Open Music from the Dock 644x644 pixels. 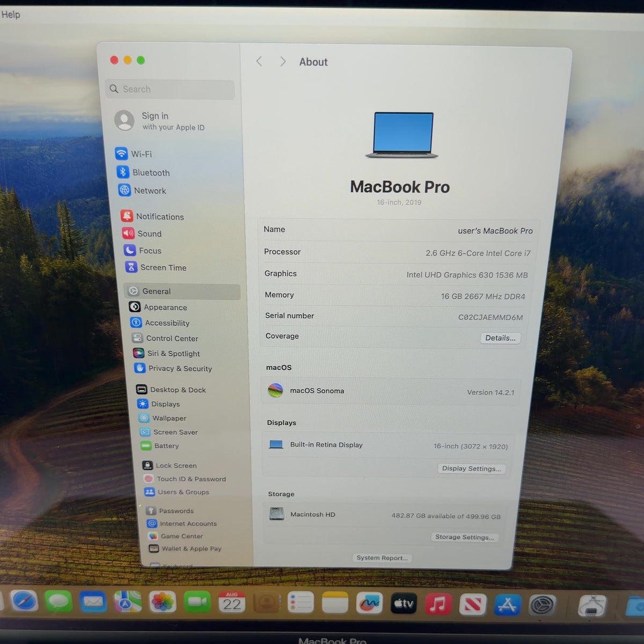click(438, 604)
